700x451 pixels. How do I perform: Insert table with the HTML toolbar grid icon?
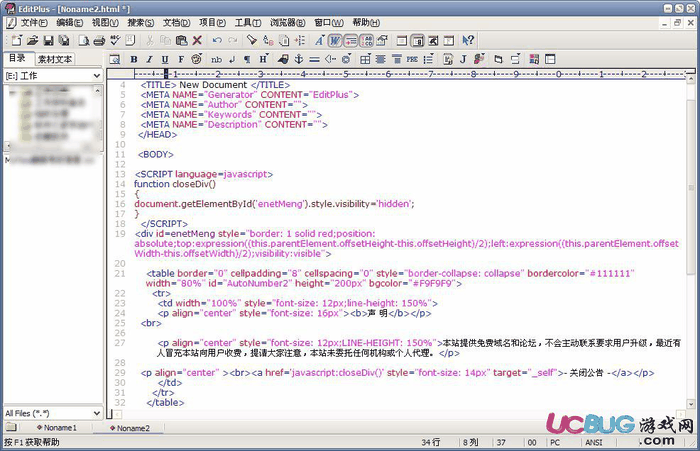click(365, 59)
